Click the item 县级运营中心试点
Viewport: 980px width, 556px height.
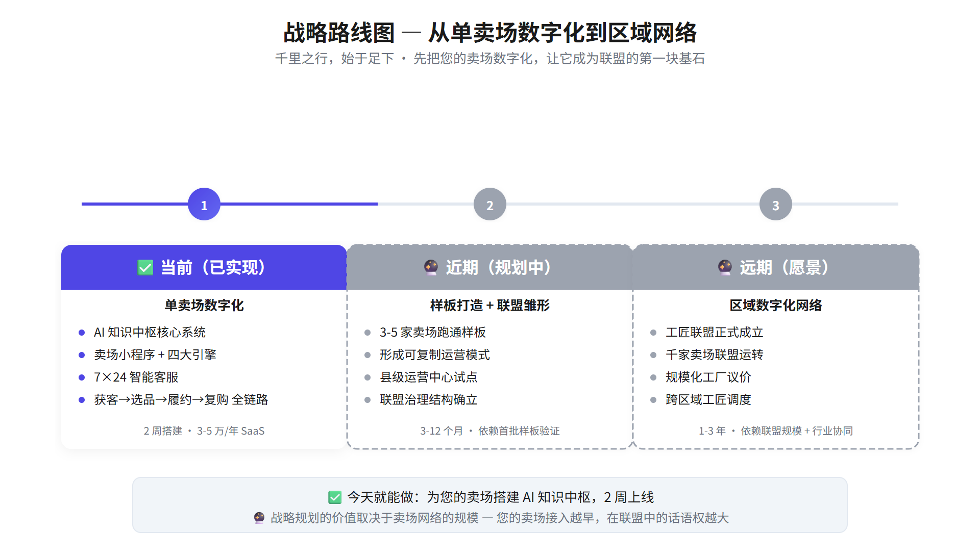[429, 377]
